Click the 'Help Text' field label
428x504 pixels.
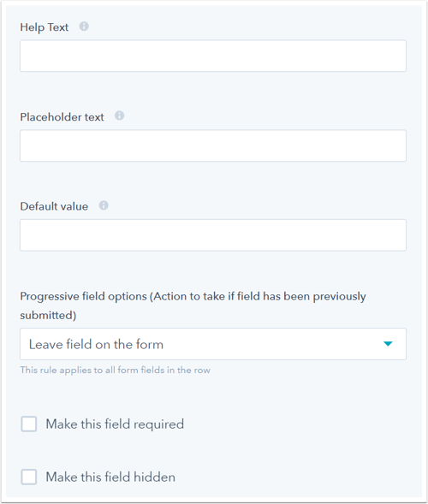[45, 27]
